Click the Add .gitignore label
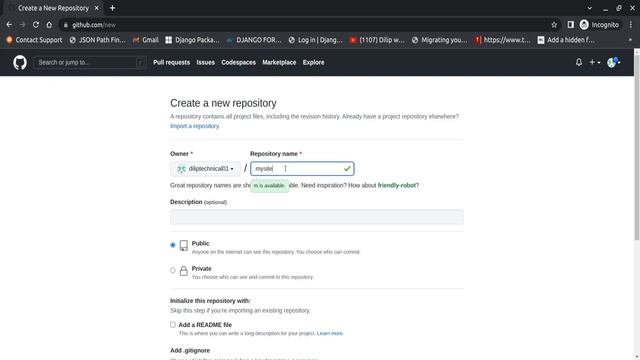Image resolution: width=640 pixels, height=360 pixels. click(x=190, y=351)
